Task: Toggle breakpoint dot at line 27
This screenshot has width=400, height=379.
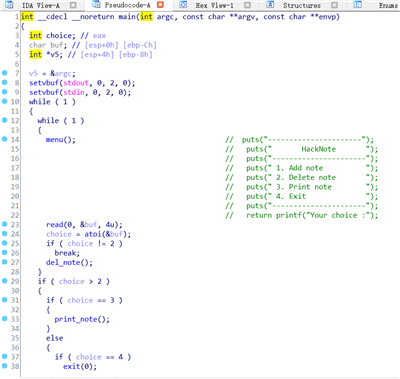Action: point(5,262)
